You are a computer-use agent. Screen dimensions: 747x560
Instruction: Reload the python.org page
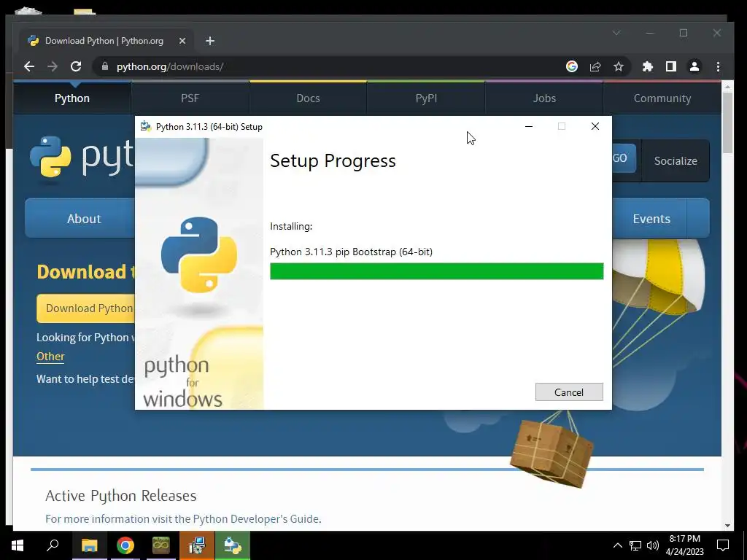coord(76,66)
